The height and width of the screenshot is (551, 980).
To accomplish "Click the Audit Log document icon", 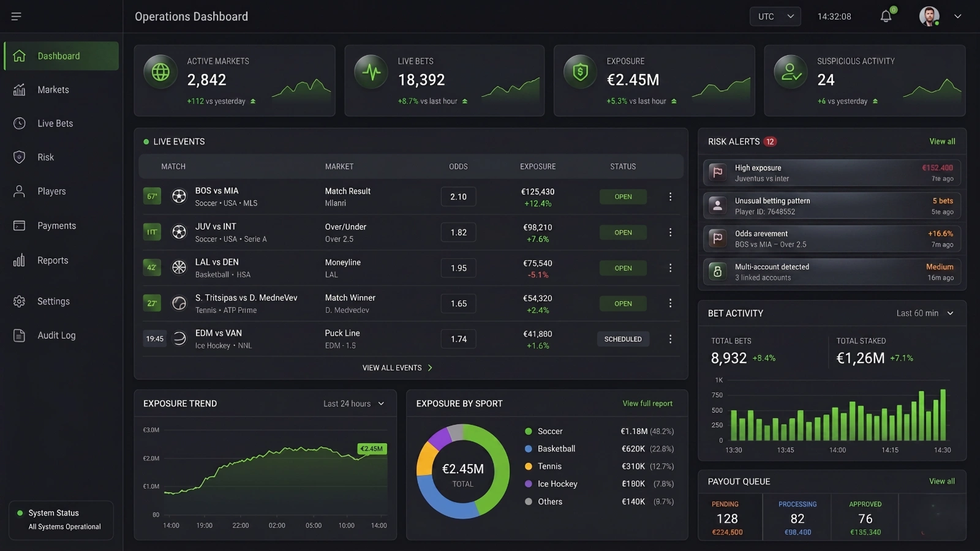I will pyautogui.click(x=20, y=335).
